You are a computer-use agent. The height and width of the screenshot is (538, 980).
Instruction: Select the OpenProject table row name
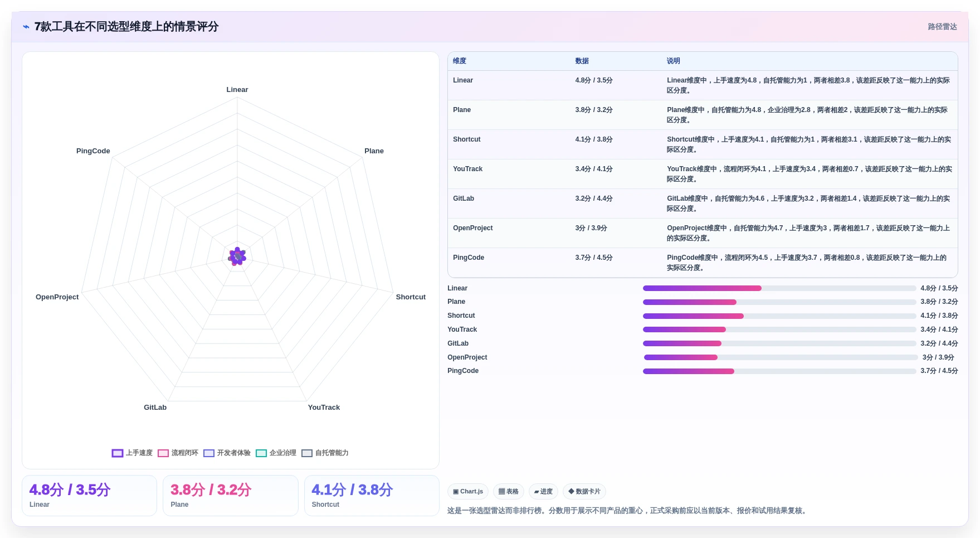click(473, 228)
